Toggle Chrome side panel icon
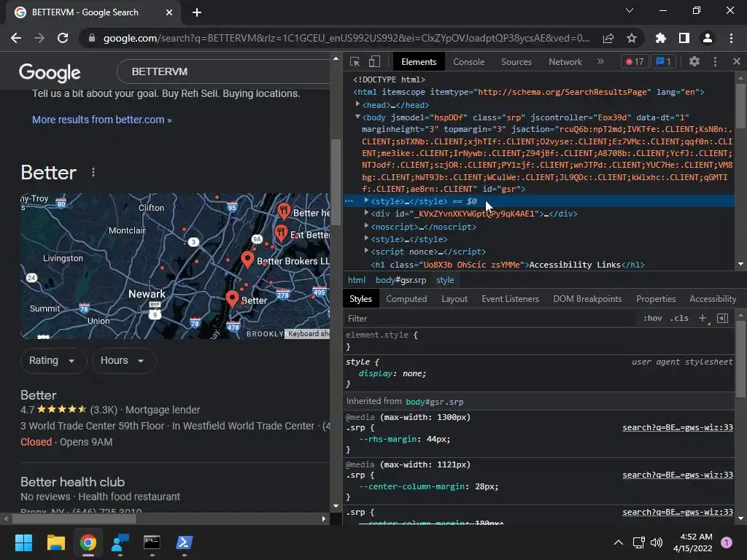Screen dimensions: 747x560 (684, 39)
